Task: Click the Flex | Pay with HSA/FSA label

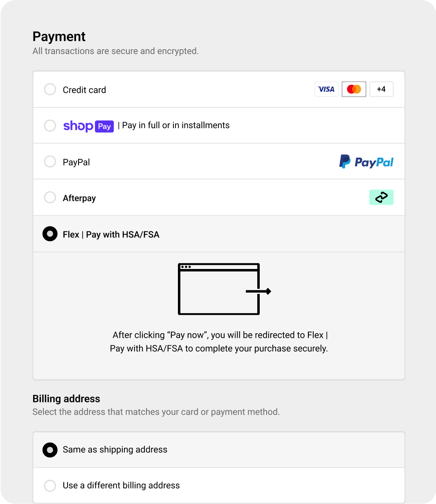Action: click(x=111, y=235)
